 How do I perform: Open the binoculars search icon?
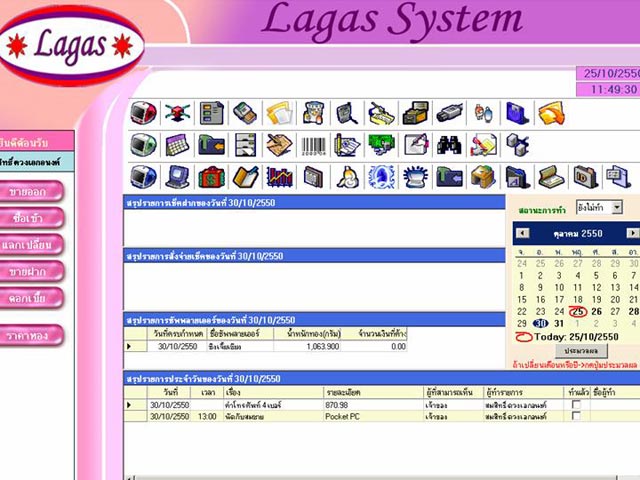(449, 145)
